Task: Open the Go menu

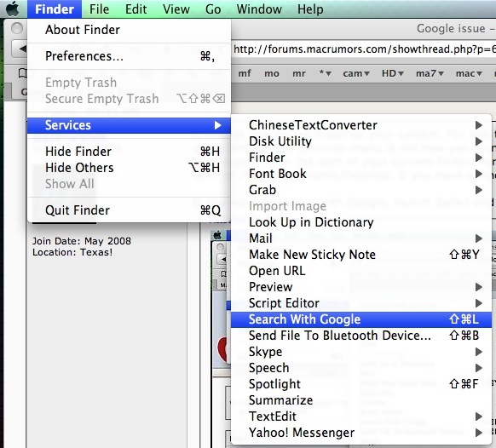Action: (x=213, y=9)
